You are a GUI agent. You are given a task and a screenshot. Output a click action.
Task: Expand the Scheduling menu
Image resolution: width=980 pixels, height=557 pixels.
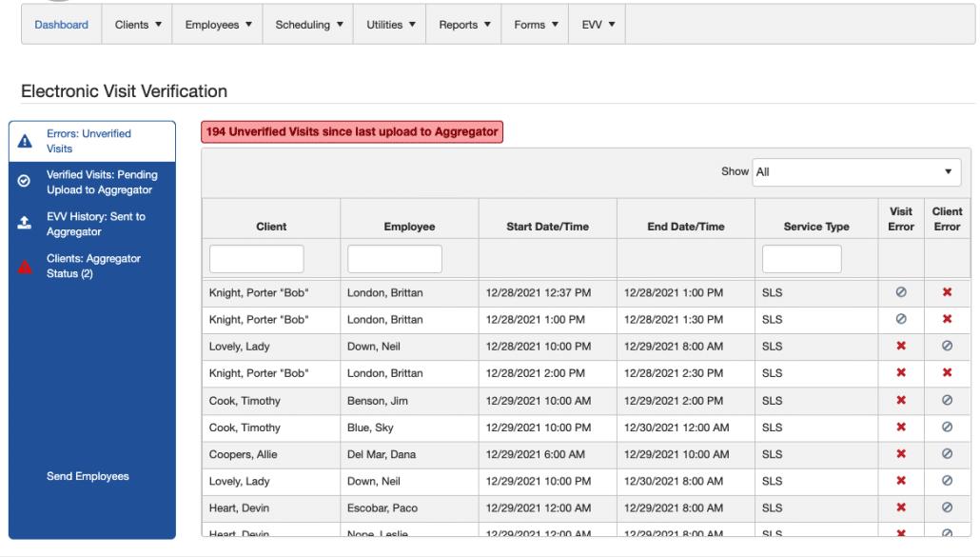[309, 25]
